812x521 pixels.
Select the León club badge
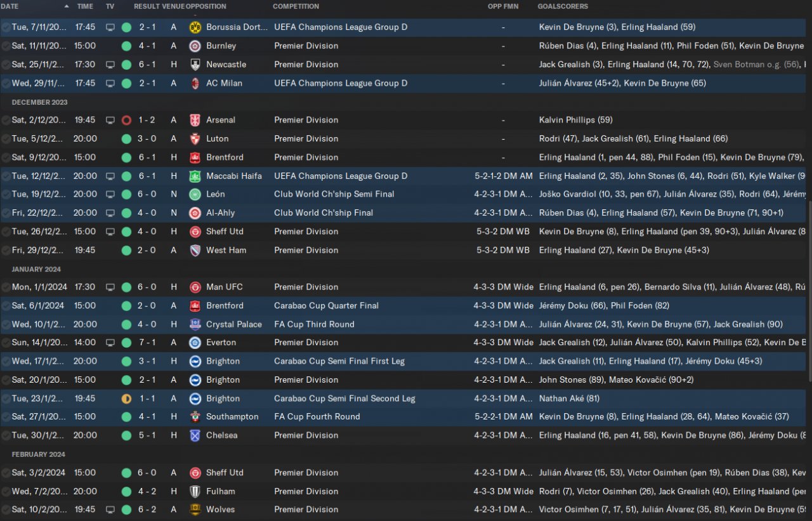[x=195, y=194]
